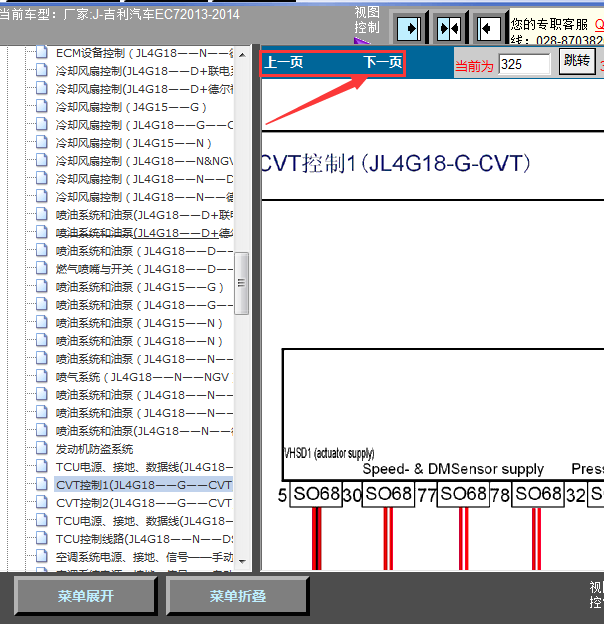The width and height of the screenshot is (604, 625).
Task: Select 冷却风扇控制 (JL4G18——N&NGV row
Action: click(x=144, y=161)
